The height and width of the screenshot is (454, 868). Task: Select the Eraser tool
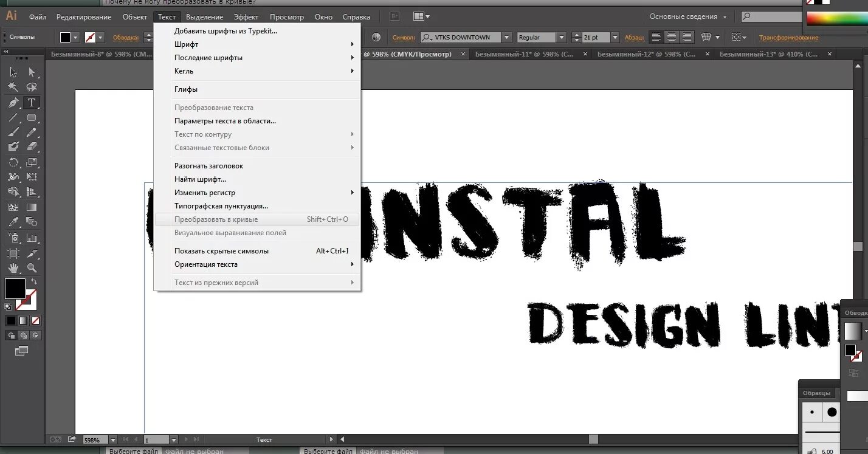pos(32,146)
